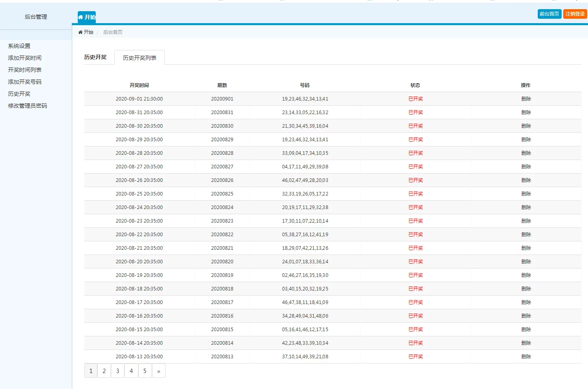Click the 后台首页 breadcrumb link
This screenshot has height=389, width=588.
113,32
